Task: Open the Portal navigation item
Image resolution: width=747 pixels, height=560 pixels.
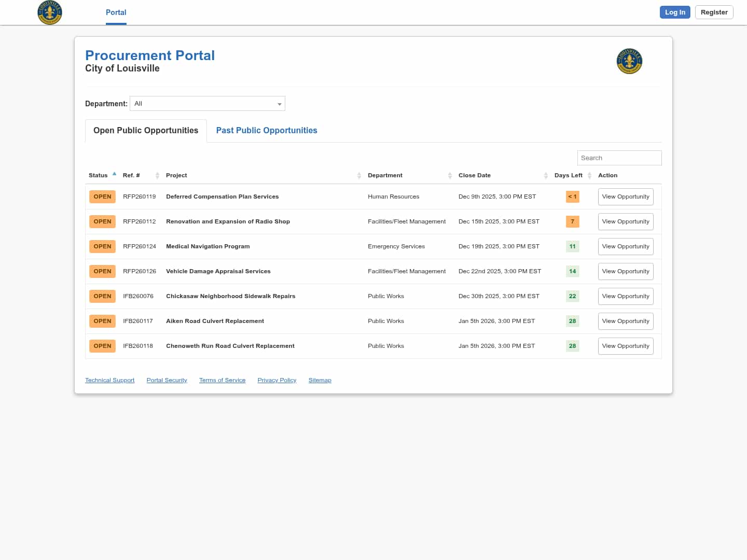Action: [x=116, y=12]
